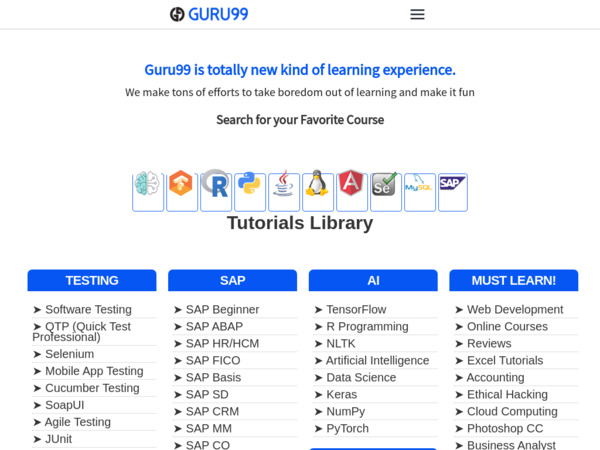The width and height of the screenshot is (600, 450).
Task: Open the SAP HR/HCM tutorial
Action: click(222, 343)
